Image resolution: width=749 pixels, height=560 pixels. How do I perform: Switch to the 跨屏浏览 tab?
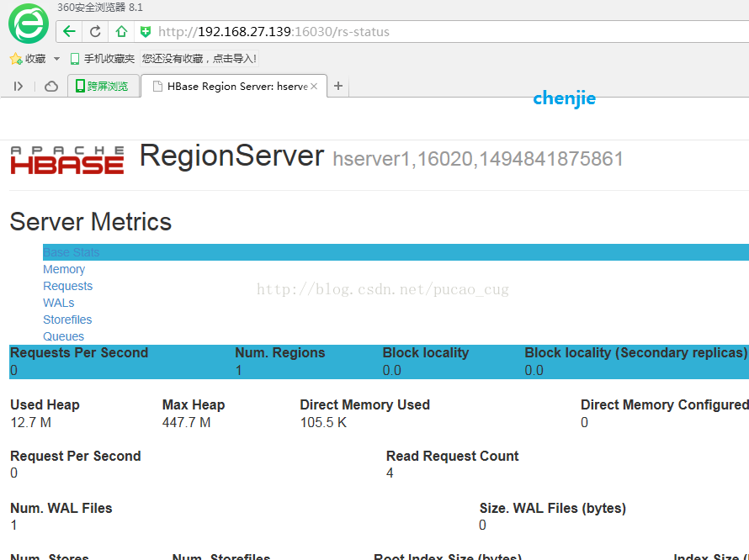[104, 86]
